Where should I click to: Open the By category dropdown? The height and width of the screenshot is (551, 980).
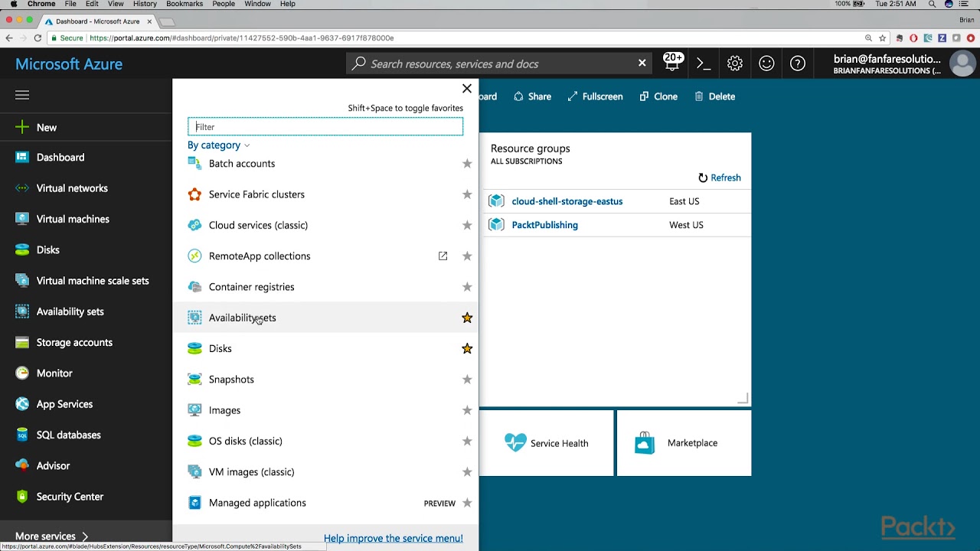pyautogui.click(x=218, y=145)
